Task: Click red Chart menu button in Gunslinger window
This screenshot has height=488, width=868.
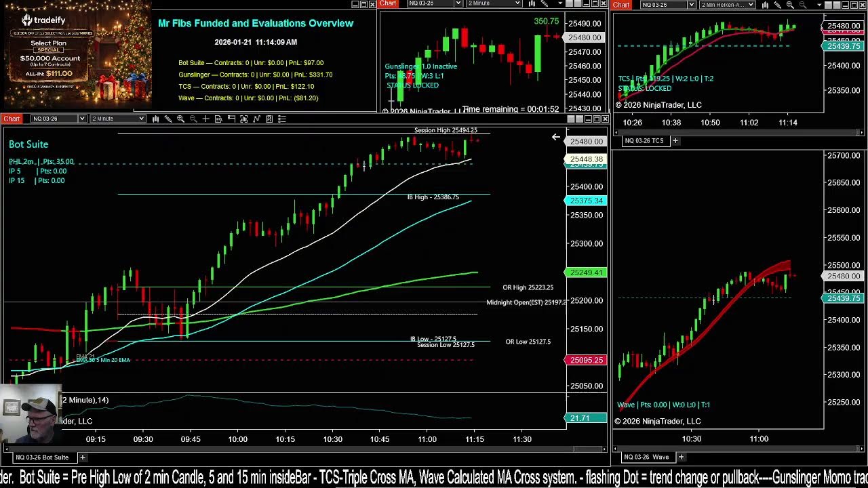Action: (388, 4)
